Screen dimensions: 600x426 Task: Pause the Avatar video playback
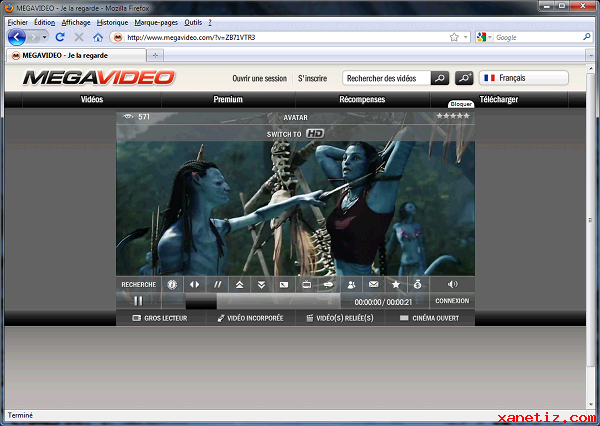coord(138,301)
